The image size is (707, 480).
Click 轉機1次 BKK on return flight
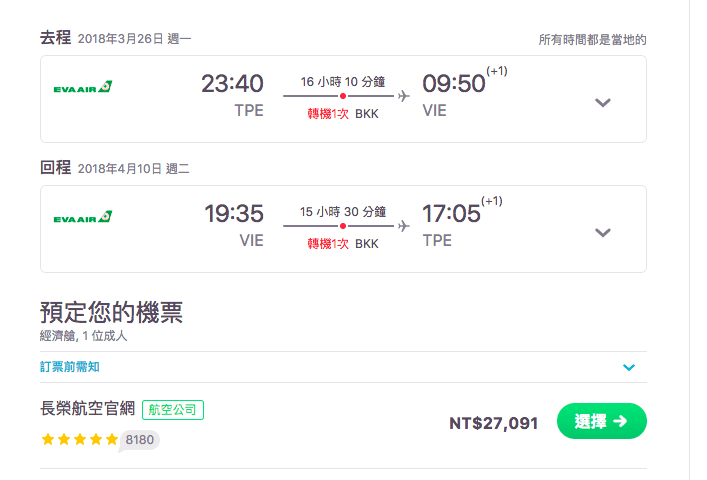click(343, 244)
